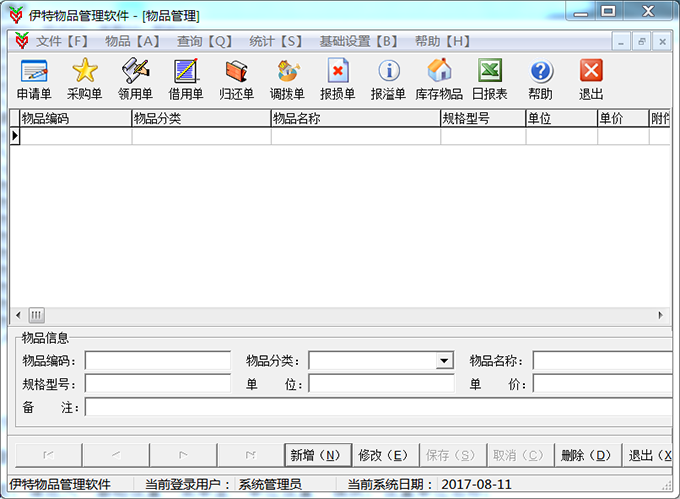
Task: Click the 退出（X） bottom button
Action: [647, 455]
